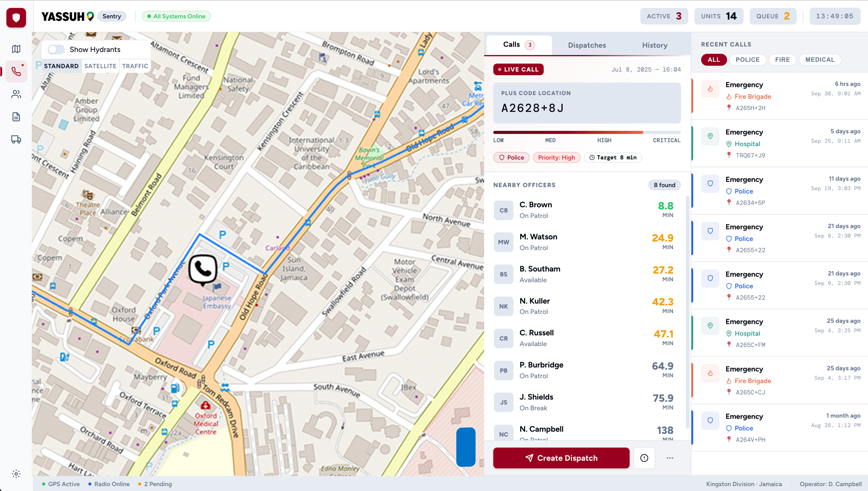The width and height of the screenshot is (868, 491).
Task: Click the priority level severity bar
Action: [587, 132]
